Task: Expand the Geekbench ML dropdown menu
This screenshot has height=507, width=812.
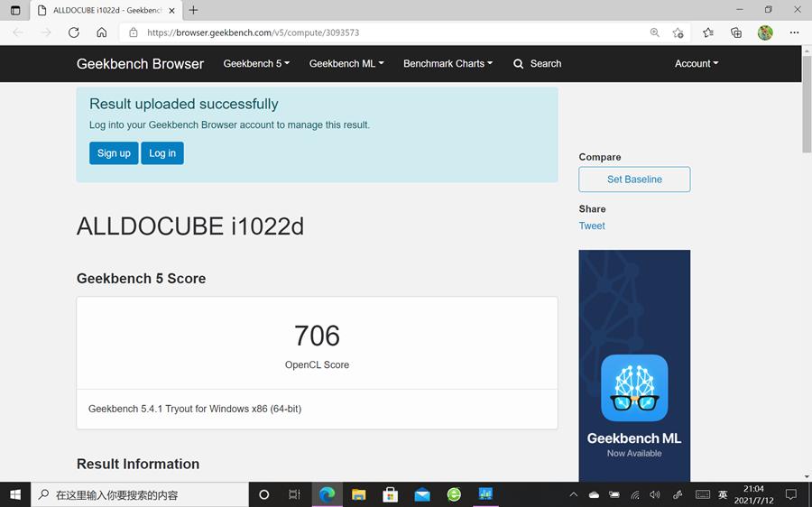Action: click(346, 64)
